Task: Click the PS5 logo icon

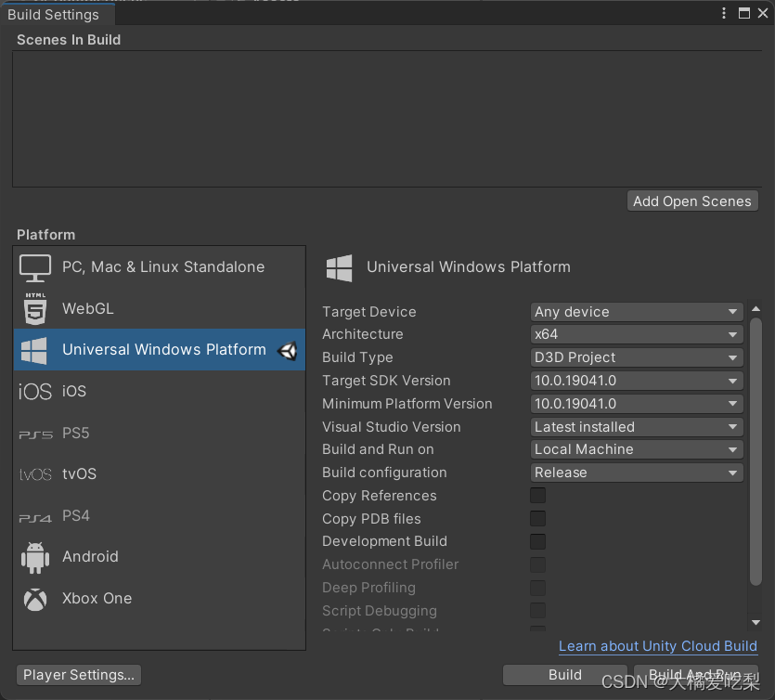Action: [x=35, y=434]
